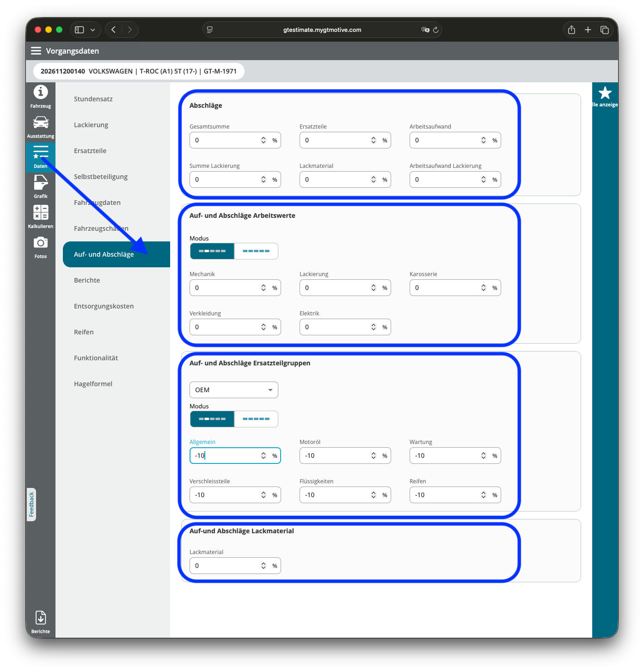
Task: Focus the Wartung percentage field
Action: pos(455,456)
